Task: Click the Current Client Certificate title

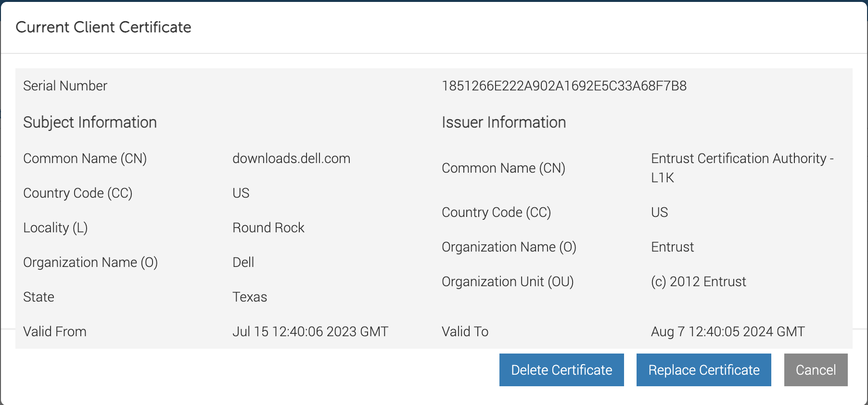Action: pos(103,27)
